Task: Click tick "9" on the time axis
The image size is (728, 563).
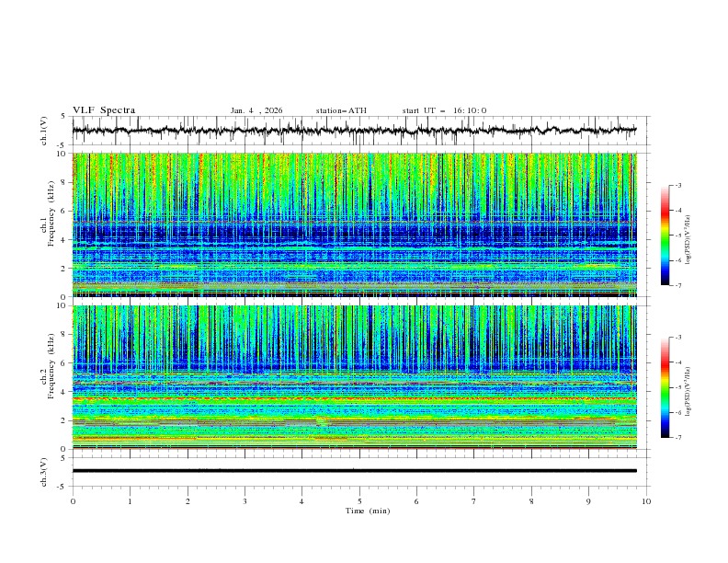Action: 588,501
